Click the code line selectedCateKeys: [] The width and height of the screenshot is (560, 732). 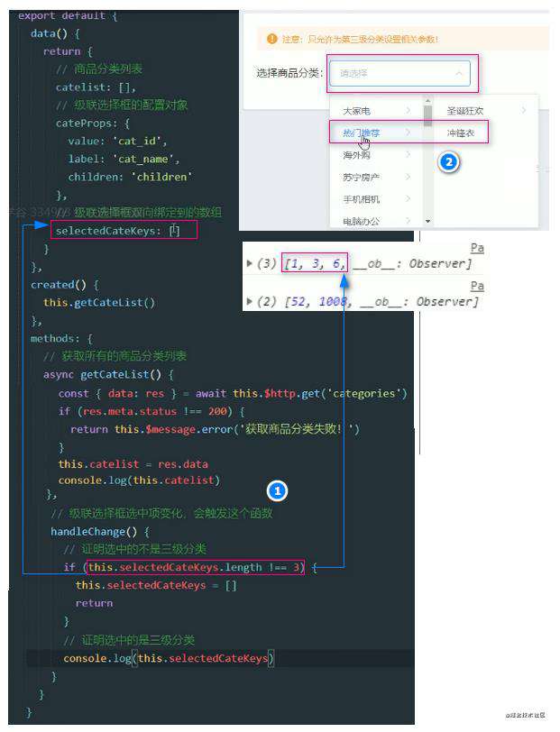[118, 231]
